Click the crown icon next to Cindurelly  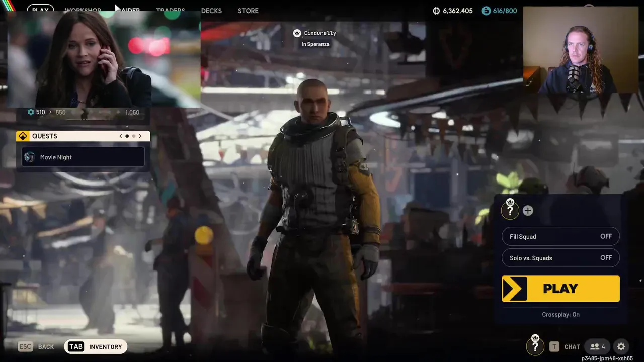pyautogui.click(x=297, y=33)
